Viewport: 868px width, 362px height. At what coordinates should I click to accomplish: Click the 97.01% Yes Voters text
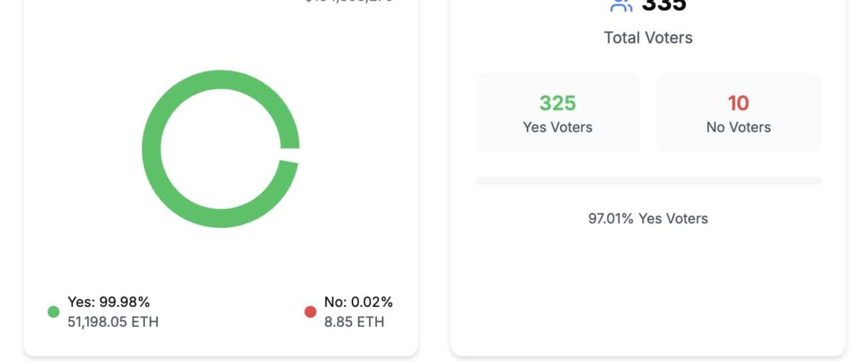tap(647, 218)
